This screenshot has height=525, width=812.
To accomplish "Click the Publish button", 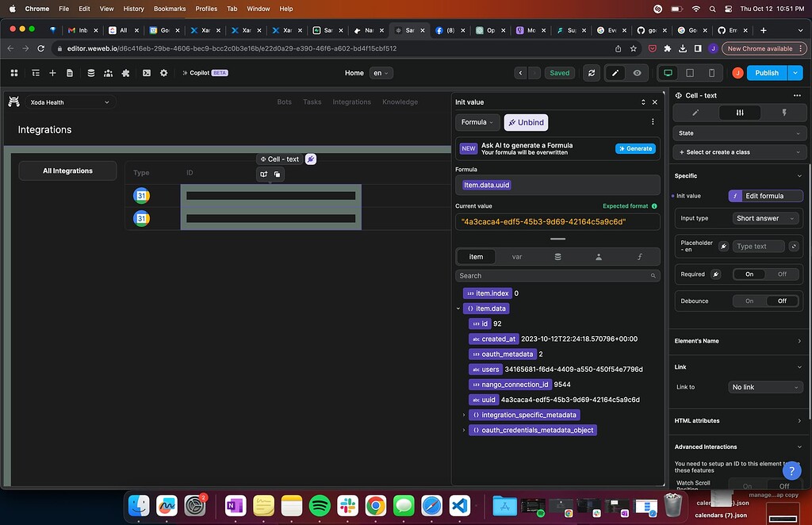I will click(765, 72).
